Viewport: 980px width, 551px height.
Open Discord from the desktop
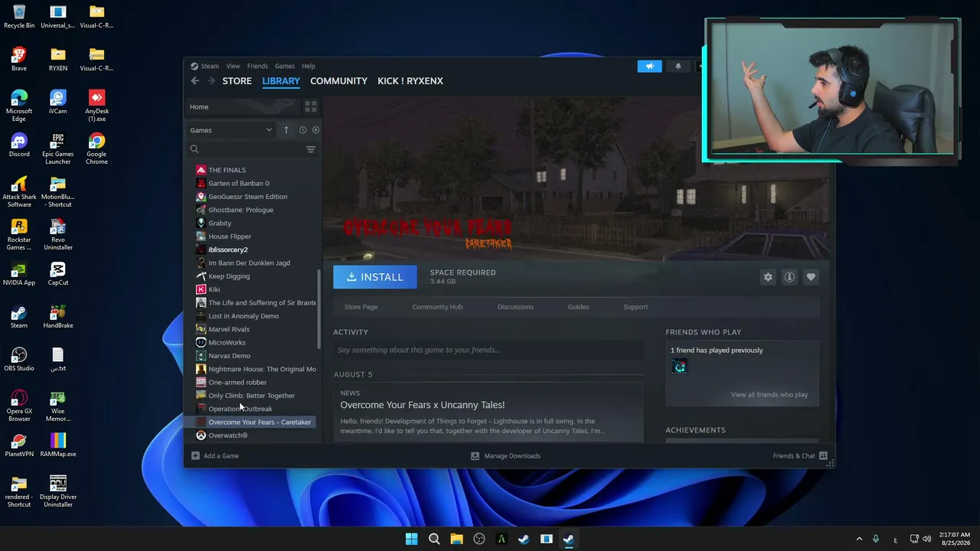19,145
